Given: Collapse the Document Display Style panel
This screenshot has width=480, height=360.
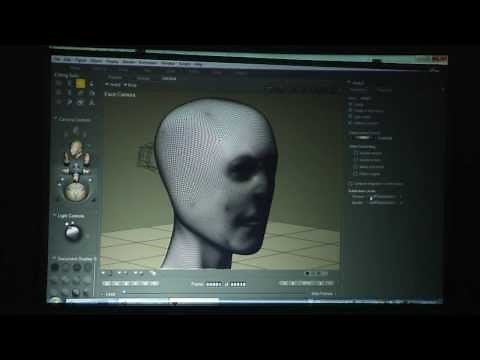Looking at the screenshot, I should 54,259.
